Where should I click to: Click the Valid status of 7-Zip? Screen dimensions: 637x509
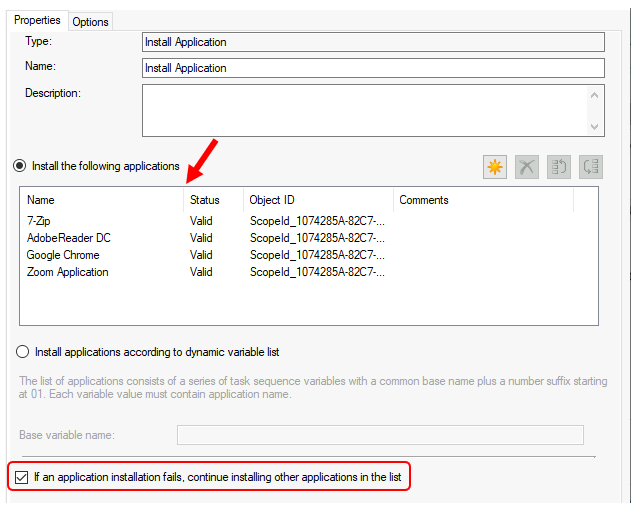(201, 221)
